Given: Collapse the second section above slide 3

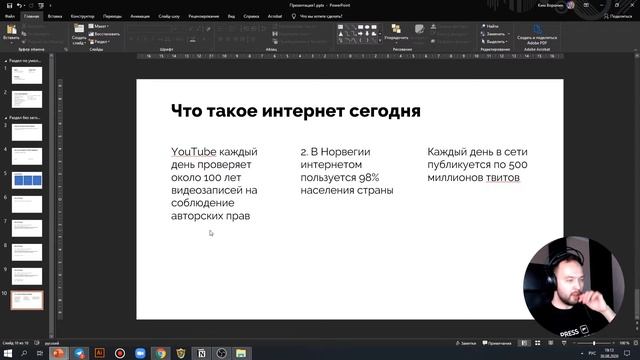Looking at the screenshot, I should tap(6, 118).
